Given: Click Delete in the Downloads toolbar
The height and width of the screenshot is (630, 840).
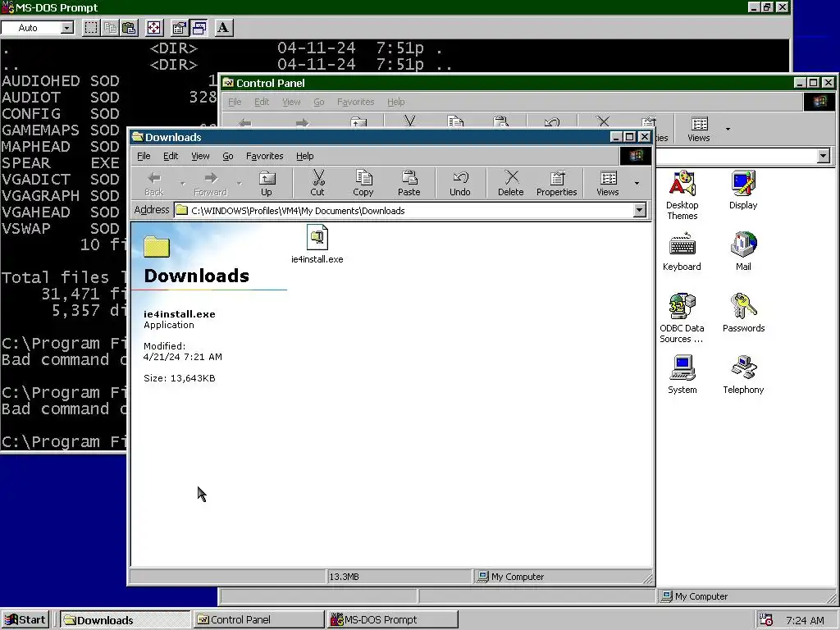Looking at the screenshot, I should click(x=510, y=183).
